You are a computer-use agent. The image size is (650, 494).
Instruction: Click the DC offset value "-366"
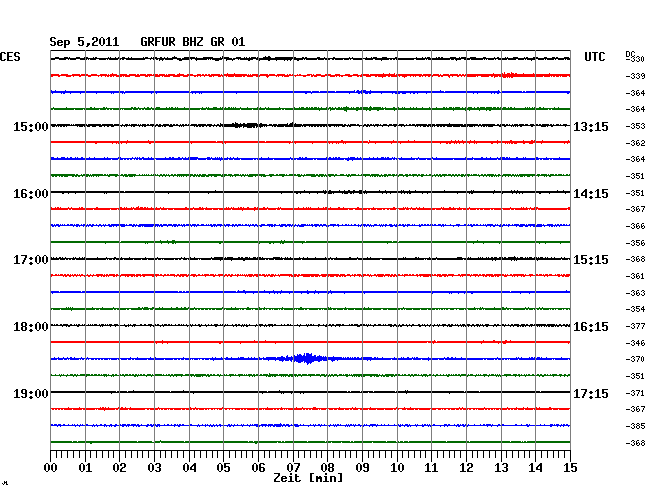point(635,226)
